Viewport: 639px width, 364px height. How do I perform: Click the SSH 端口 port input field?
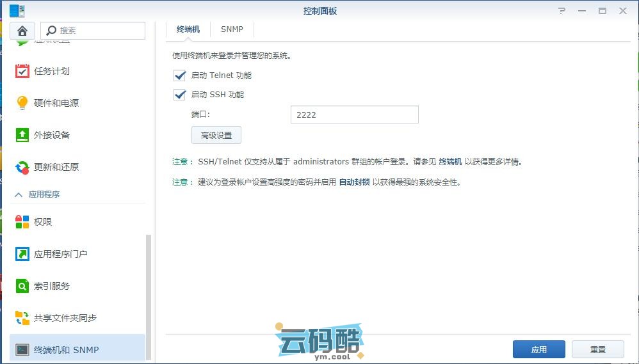[x=354, y=115]
